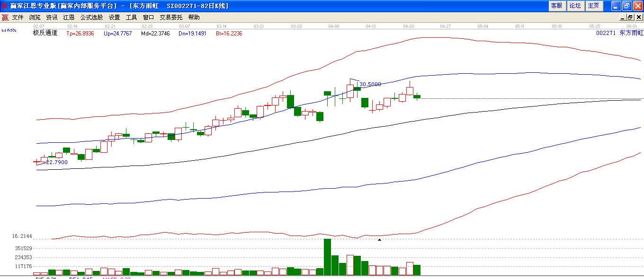The image size is (644, 279).
Task: Click the 03-14 date on time axis
Action: 222,26
